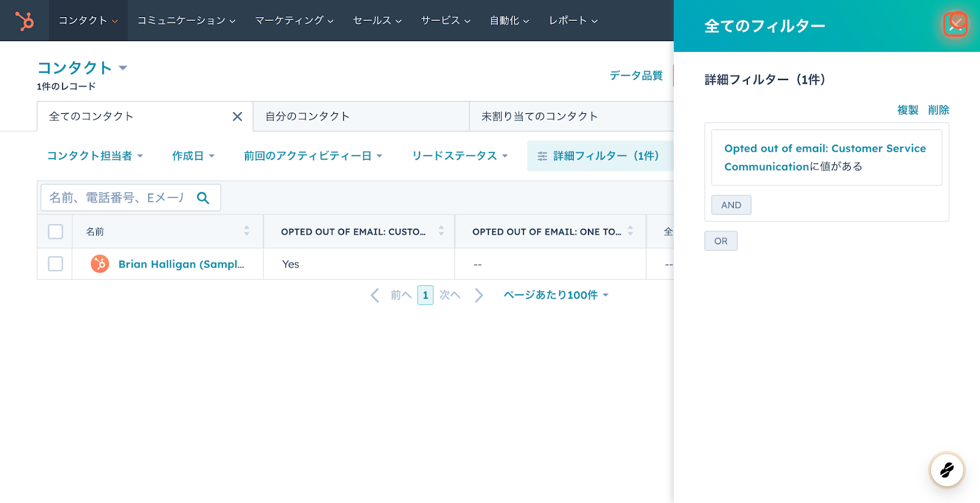Screen dimensions: 980x503
Task: Sort the Opted out Customer Service column
Action: coord(441,231)
